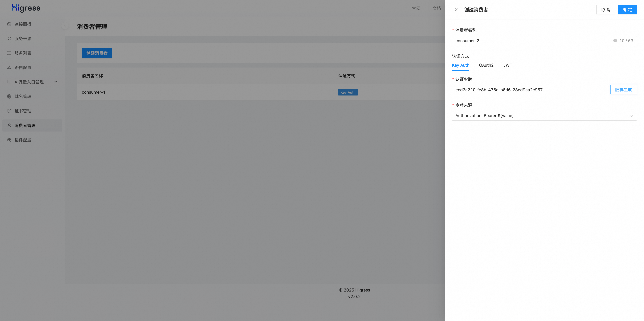Click the certificate management shield icon
This screenshot has height=321, width=644.
tap(9, 111)
